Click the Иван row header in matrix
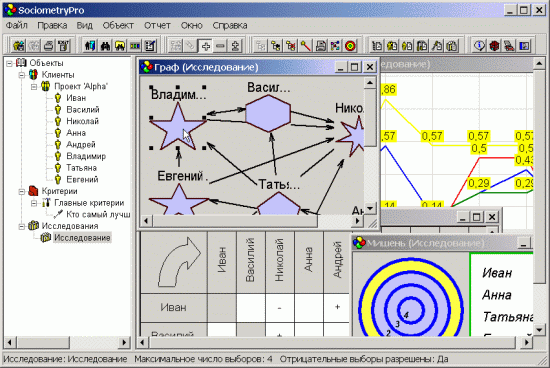This screenshot has height=368, width=550. 173,308
